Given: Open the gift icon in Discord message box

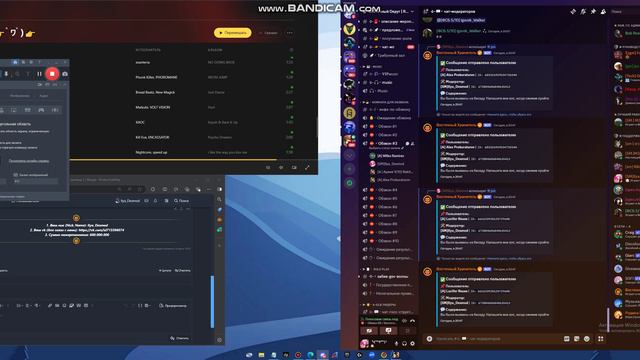Looking at the screenshot, I should click(x=567, y=338).
